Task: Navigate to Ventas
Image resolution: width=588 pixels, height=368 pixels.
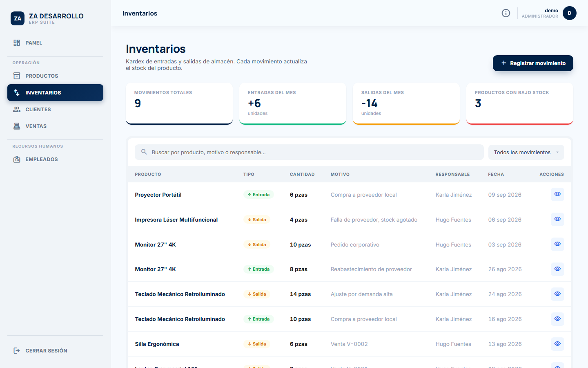Action: [x=55, y=126]
